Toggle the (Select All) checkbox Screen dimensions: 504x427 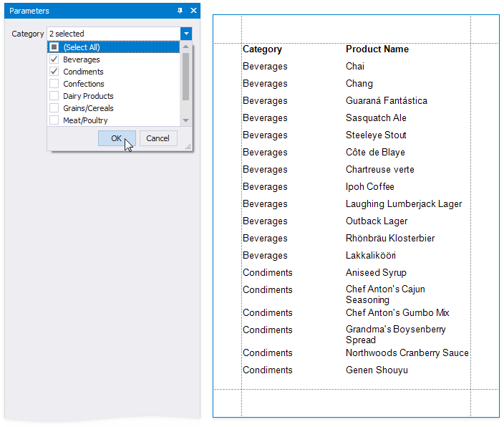(x=54, y=47)
